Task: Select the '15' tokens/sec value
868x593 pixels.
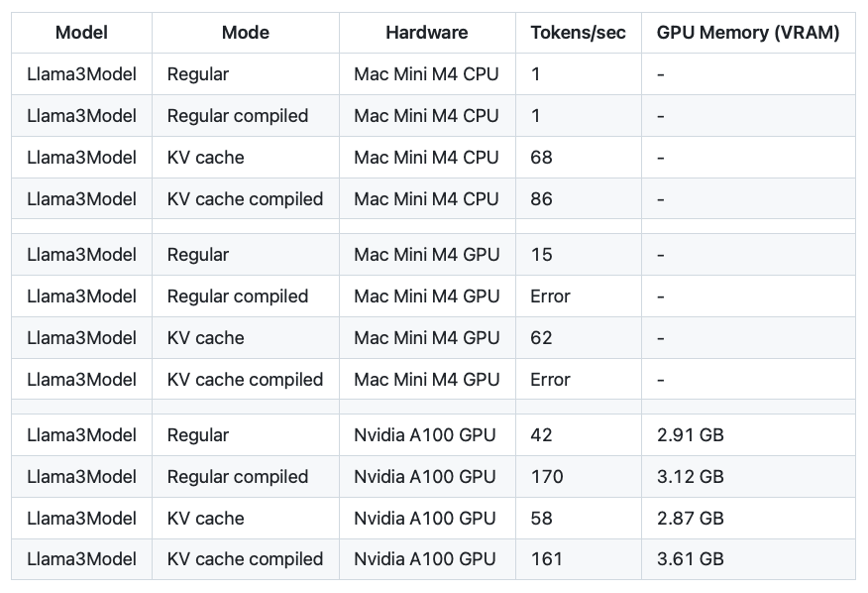Action: click(x=541, y=255)
